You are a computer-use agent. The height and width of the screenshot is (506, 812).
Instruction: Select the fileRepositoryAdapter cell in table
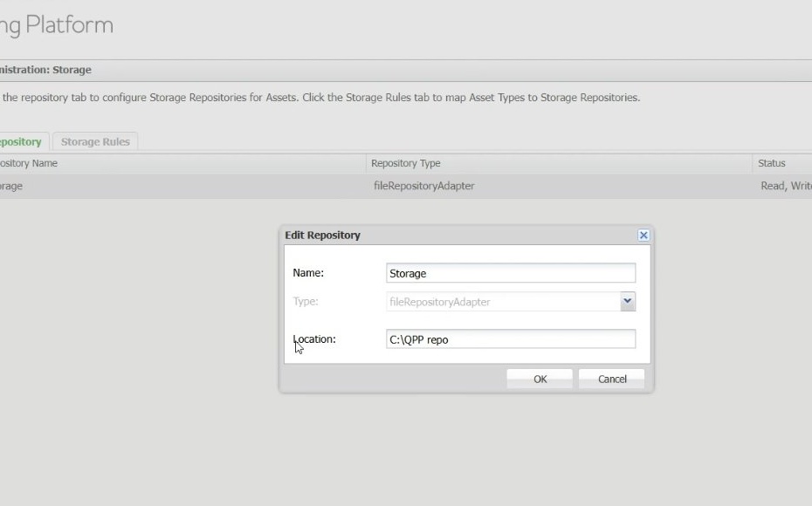[x=423, y=186]
